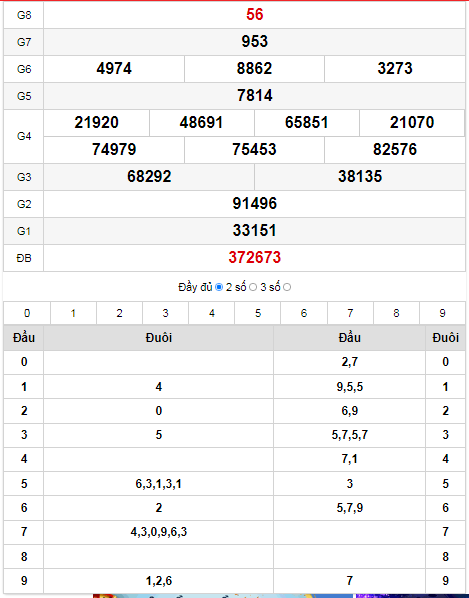Click digit filter tab 1

pos(73,313)
